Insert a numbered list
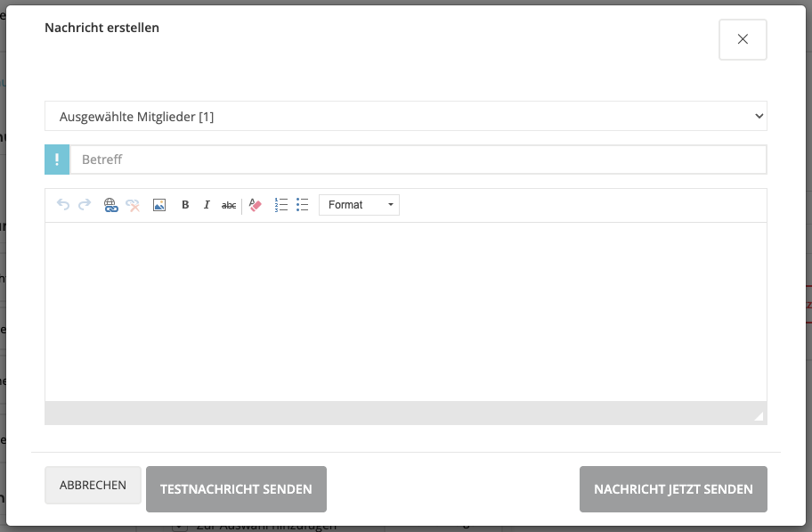 pos(281,205)
